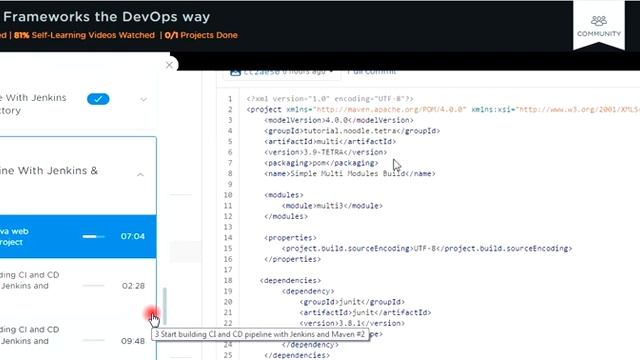Open the video with duration 07:04
The height and width of the screenshot is (360, 640).
[x=78, y=236]
